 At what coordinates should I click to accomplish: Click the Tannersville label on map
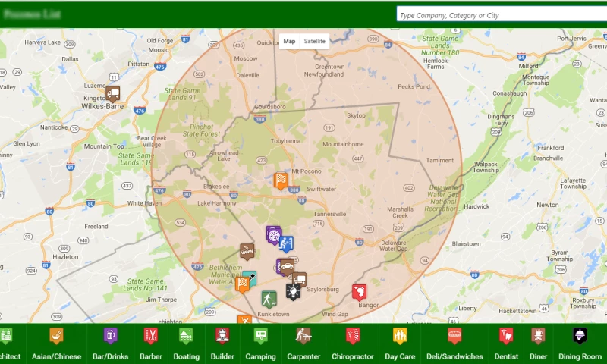click(329, 214)
